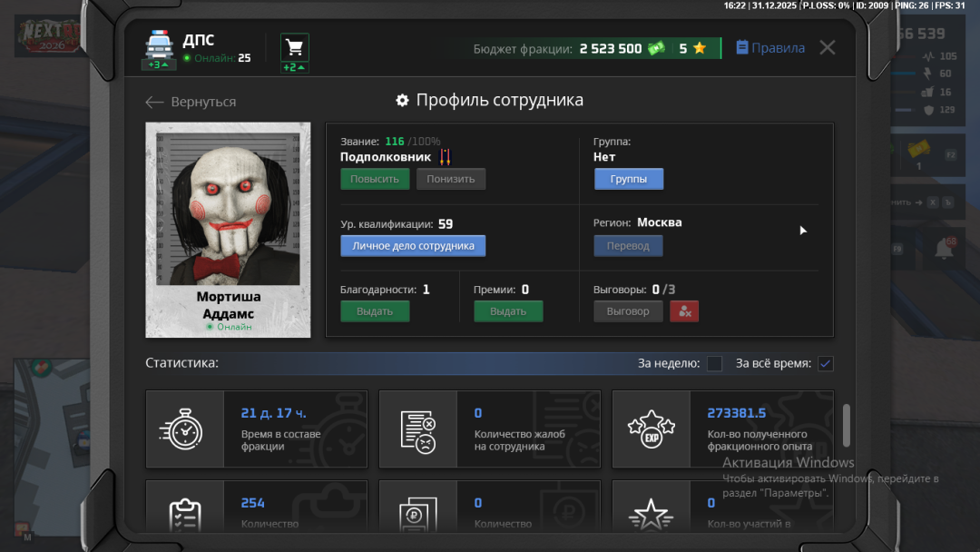This screenshot has width=980, height=552.
Task: Expand the +2 panel under the shop cart
Action: [x=293, y=65]
